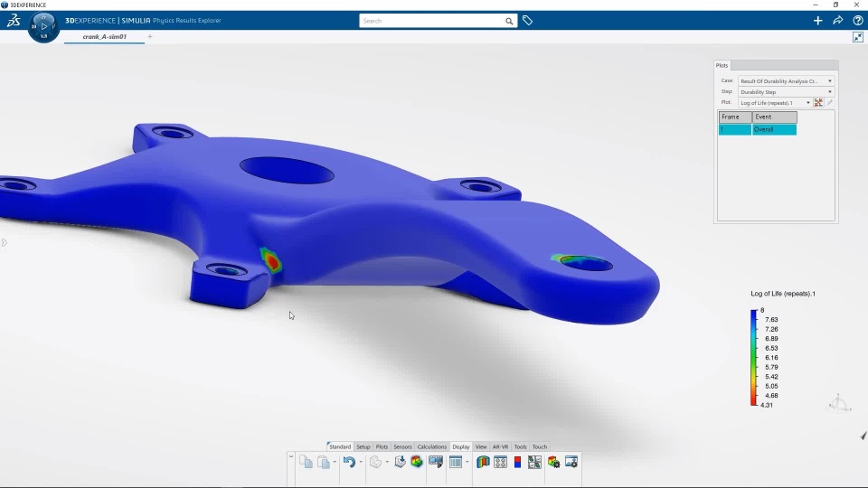Click the Copy icon in toolbar
This screenshot has height=488, width=868.
(306, 462)
